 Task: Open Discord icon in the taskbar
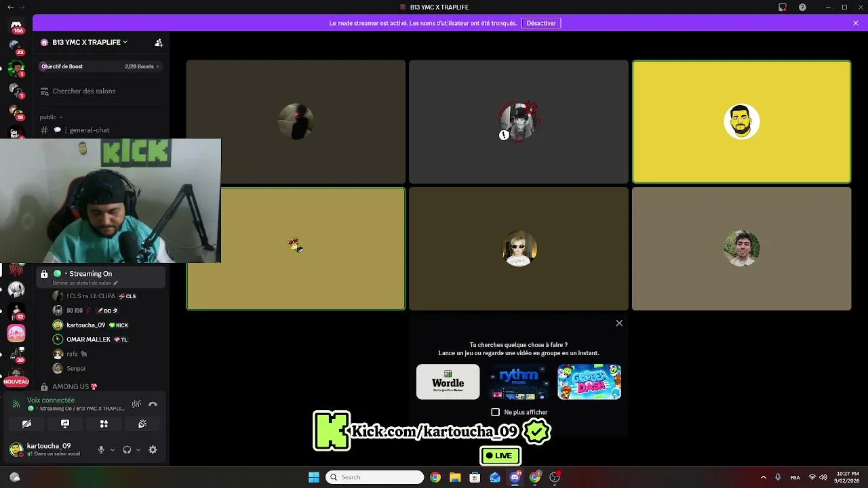[x=515, y=477]
